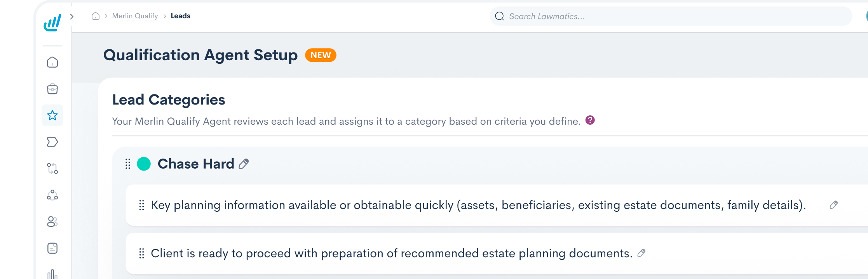Open the tag icon in sidebar
Viewport: 868px width, 279px height.
52,142
